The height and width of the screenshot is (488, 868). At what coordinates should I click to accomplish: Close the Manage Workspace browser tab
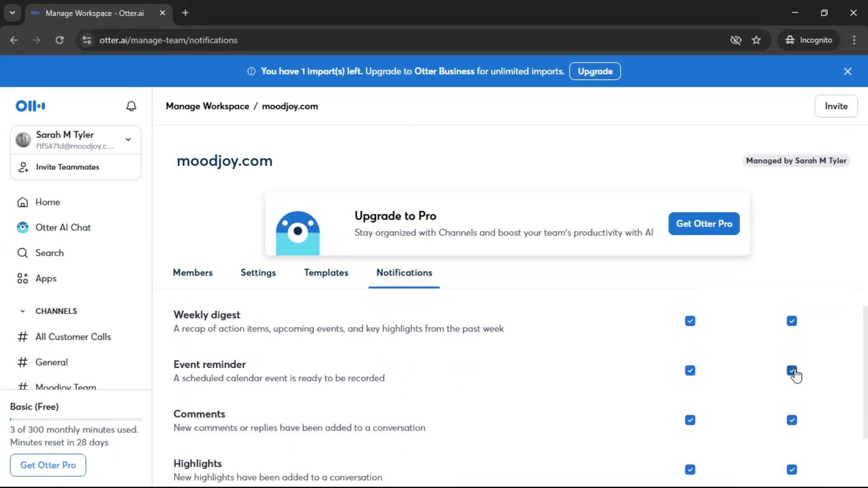pos(162,13)
